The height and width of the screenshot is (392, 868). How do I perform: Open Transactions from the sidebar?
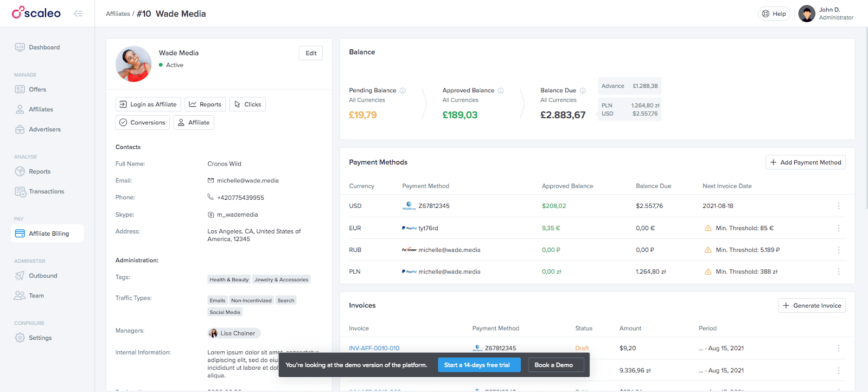tap(46, 192)
